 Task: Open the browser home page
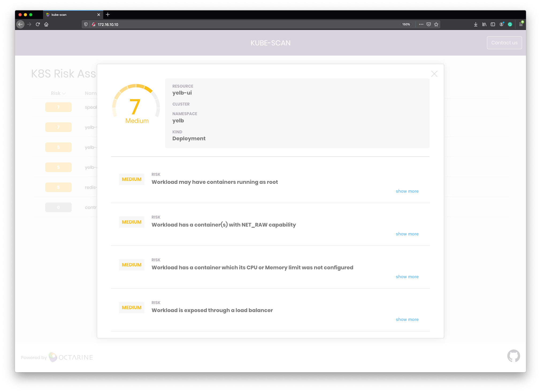[46, 24]
